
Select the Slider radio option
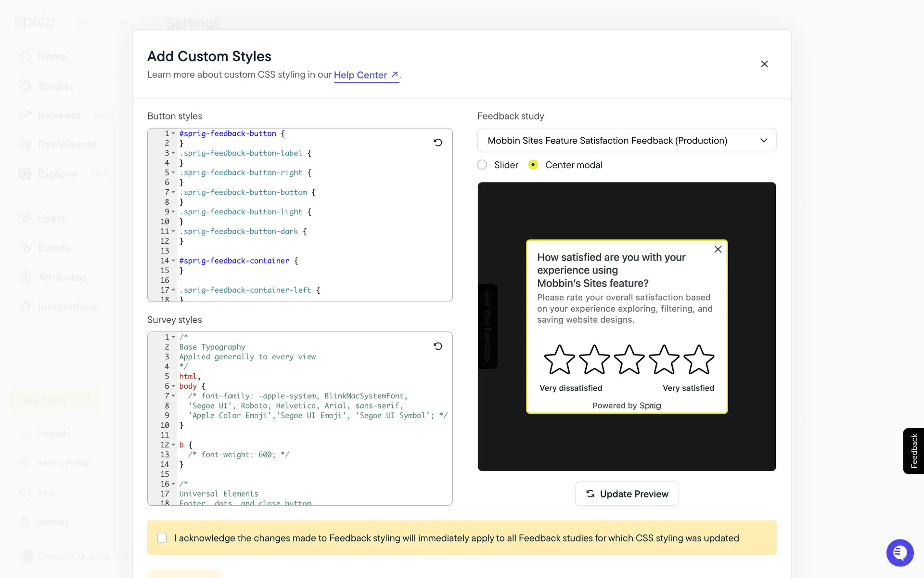(482, 165)
